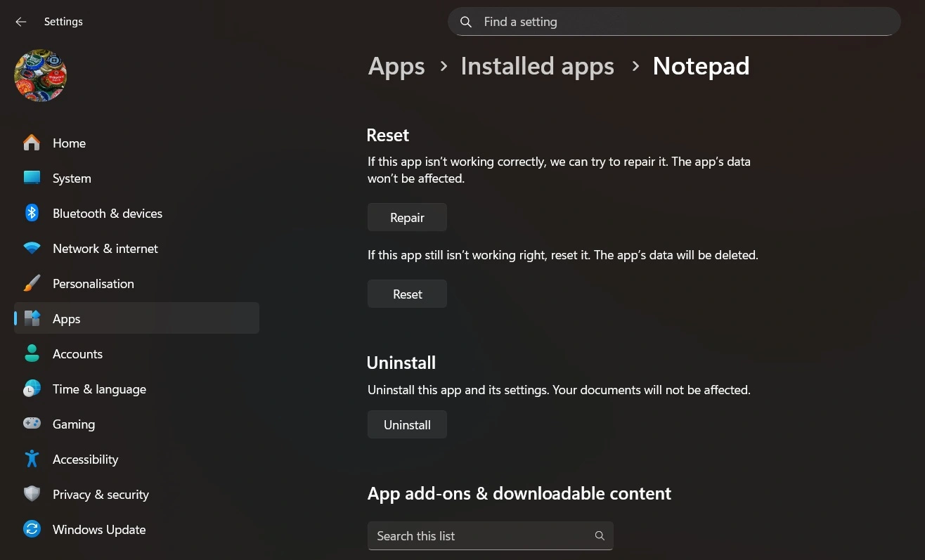
Task: Click Uninstall to remove Notepad
Action: click(x=407, y=424)
